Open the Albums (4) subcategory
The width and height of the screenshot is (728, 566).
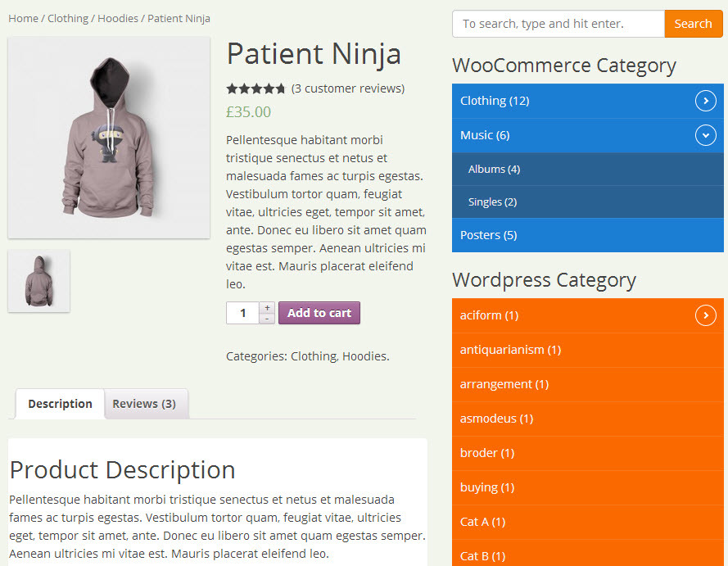pos(494,170)
